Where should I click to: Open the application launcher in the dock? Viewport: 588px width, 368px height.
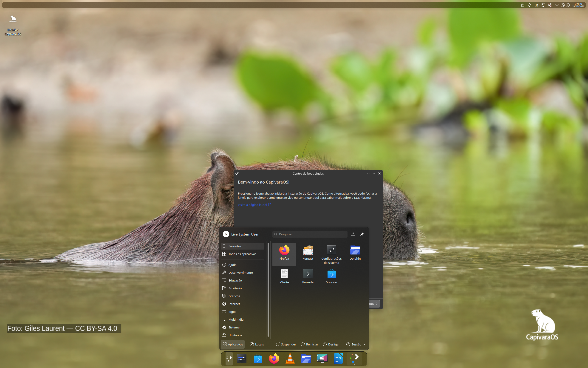(229, 359)
